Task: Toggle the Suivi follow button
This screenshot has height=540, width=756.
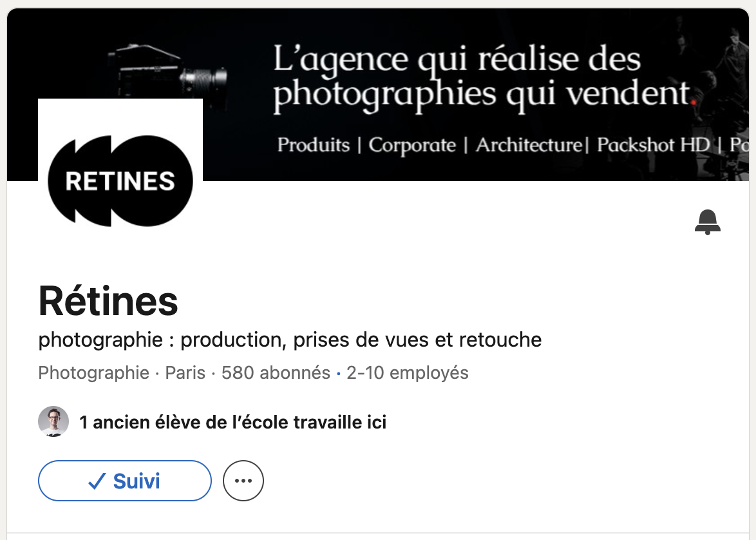Action: point(125,481)
